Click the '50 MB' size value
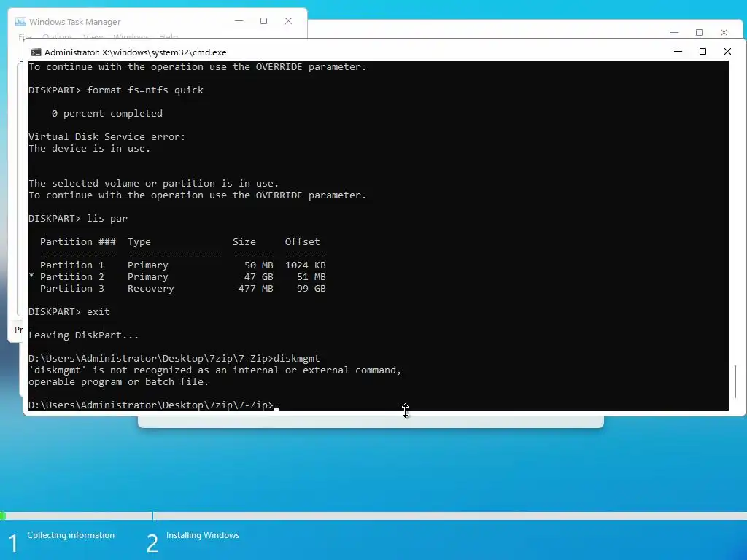747x560 pixels. point(259,265)
